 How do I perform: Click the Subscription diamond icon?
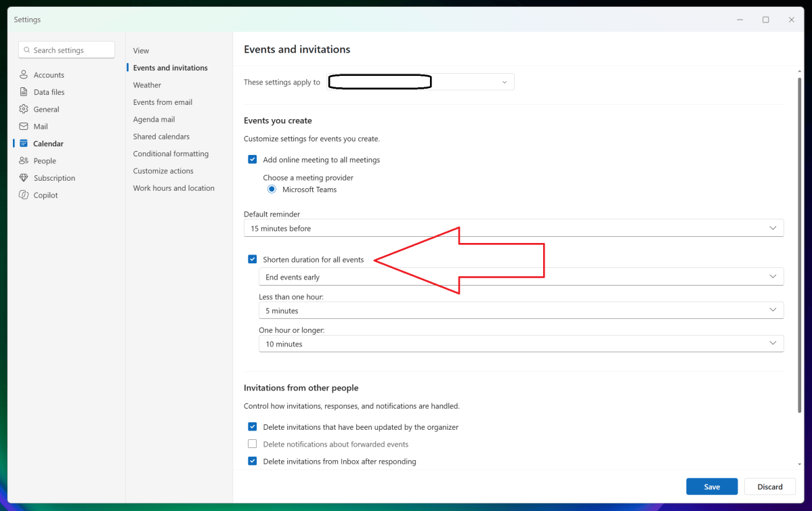(x=23, y=177)
